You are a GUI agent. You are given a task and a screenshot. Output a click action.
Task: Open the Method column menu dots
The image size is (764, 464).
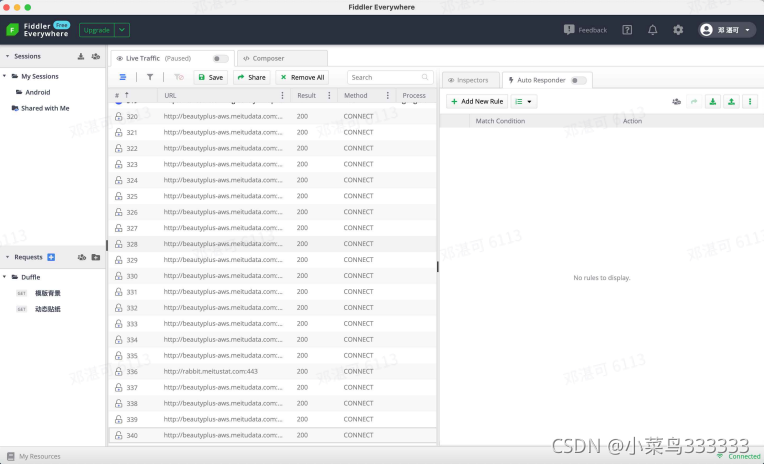(388, 96)
